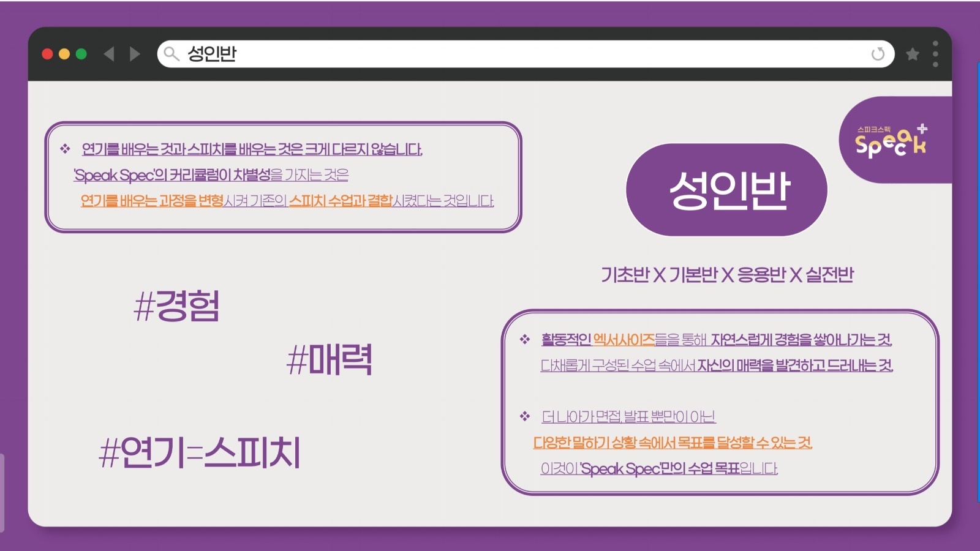Screen dimensions: 980x551
Task: Click the diamond bullet beside 활동적인 엑서사이즈
Action: click(x=525, y=339)
